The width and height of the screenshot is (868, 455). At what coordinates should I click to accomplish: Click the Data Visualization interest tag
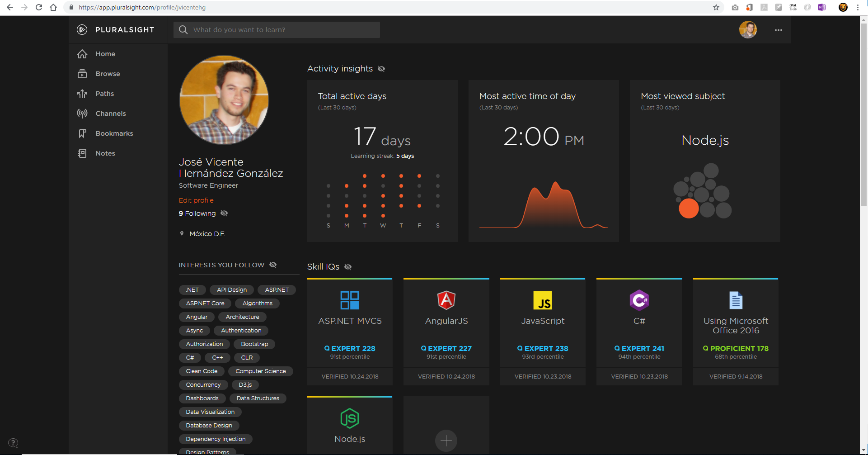tap(210, 412)
